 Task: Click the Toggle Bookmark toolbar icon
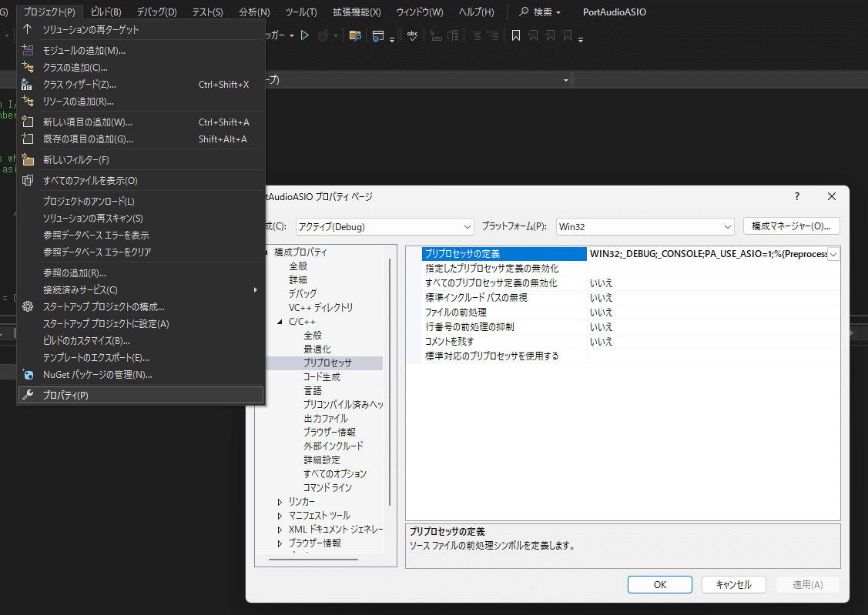(516, 35)
